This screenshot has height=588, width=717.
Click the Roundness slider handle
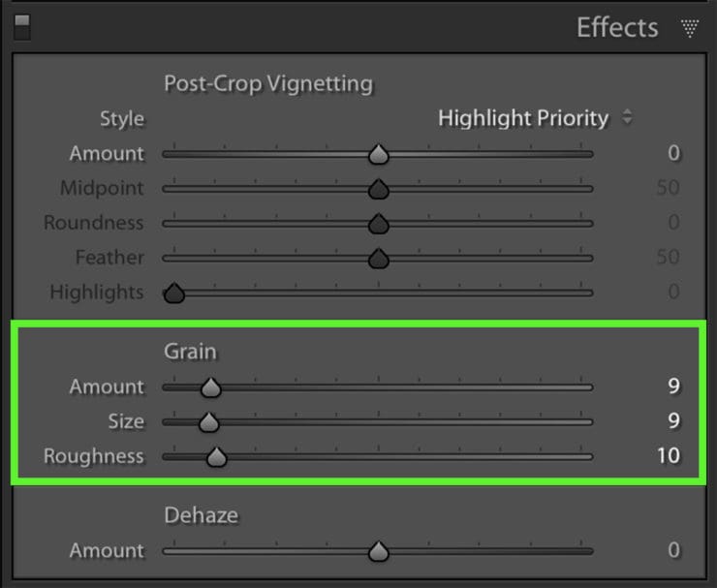click(x=379, y=224)
